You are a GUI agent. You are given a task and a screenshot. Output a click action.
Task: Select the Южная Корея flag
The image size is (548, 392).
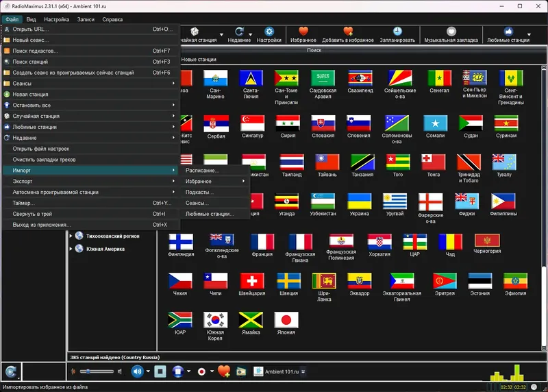coord(215,320)
